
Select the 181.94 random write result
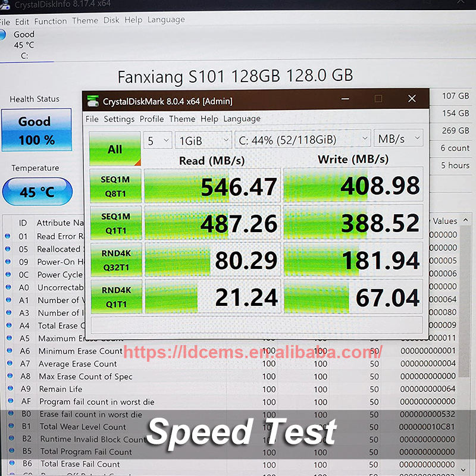[353, 259]
